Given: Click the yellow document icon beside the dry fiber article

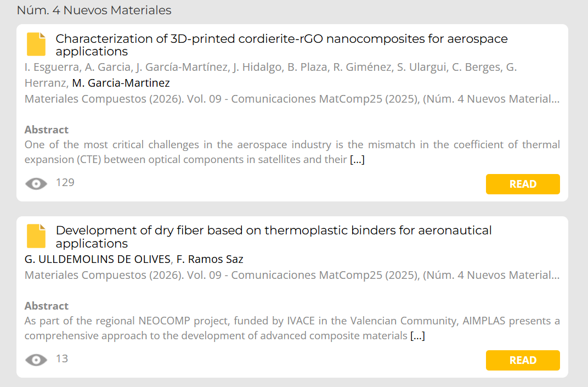Looking at the screenshot, I should [x=36, y=236].
